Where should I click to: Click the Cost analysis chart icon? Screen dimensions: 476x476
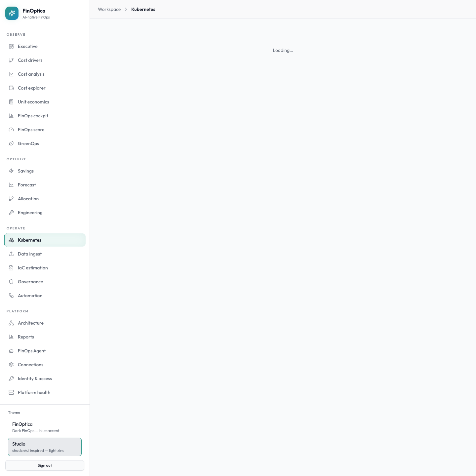(x=11, y=74)
